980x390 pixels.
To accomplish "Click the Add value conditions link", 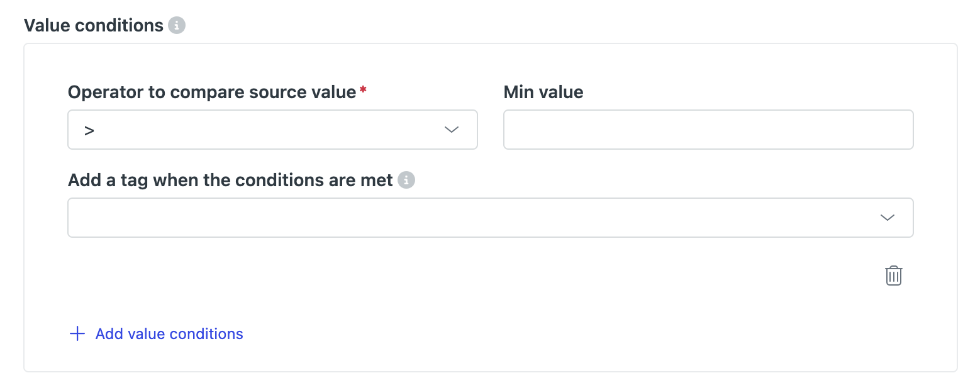I will [x=169, y=333].
